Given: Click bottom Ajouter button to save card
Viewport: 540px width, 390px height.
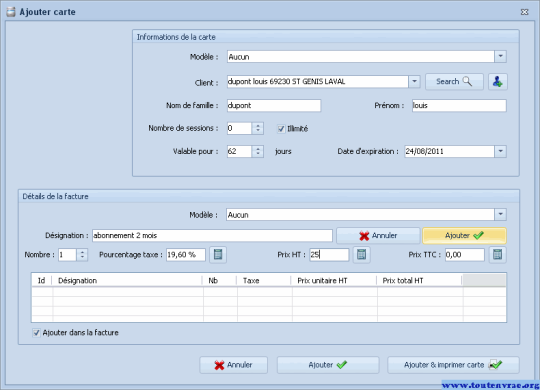Looking at the screenshot, I should 328,365.
